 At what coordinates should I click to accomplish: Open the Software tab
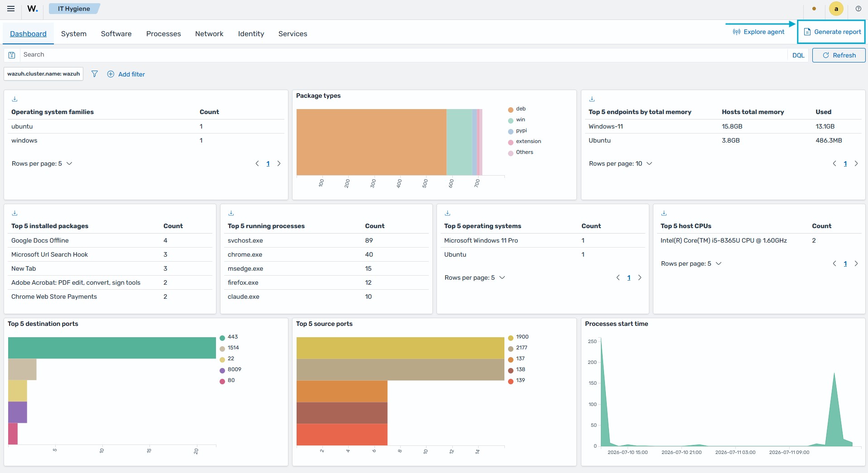coord(116,33)
